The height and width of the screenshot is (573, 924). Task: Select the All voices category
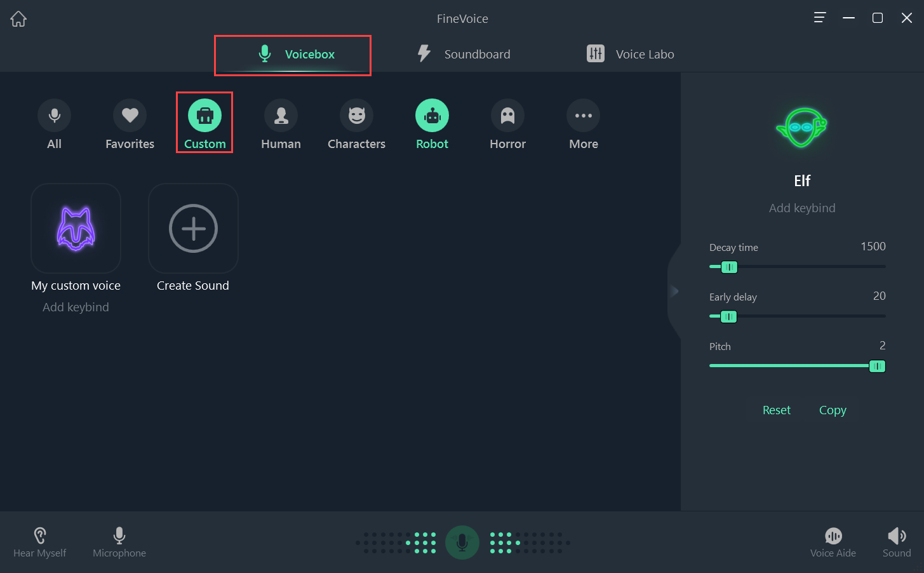pyautogui.click(x=54, y=124)
